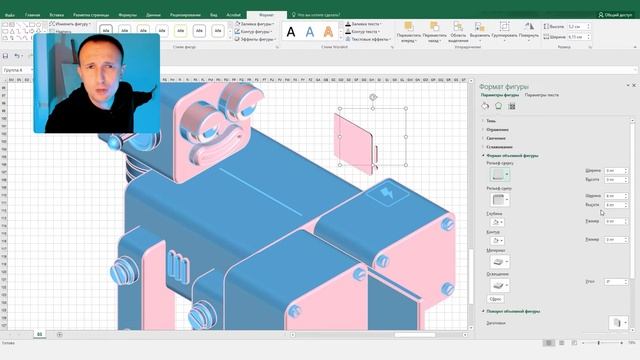Open the Вид ribbon tab
The width and height of the screenshot is (640, 360).
pos(213,15)
